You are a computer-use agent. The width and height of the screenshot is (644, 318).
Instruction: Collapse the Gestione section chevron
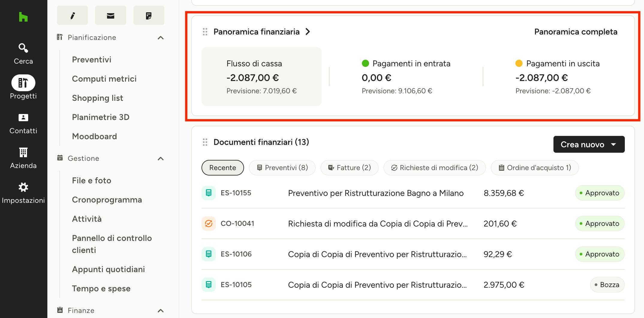[161, 159]
